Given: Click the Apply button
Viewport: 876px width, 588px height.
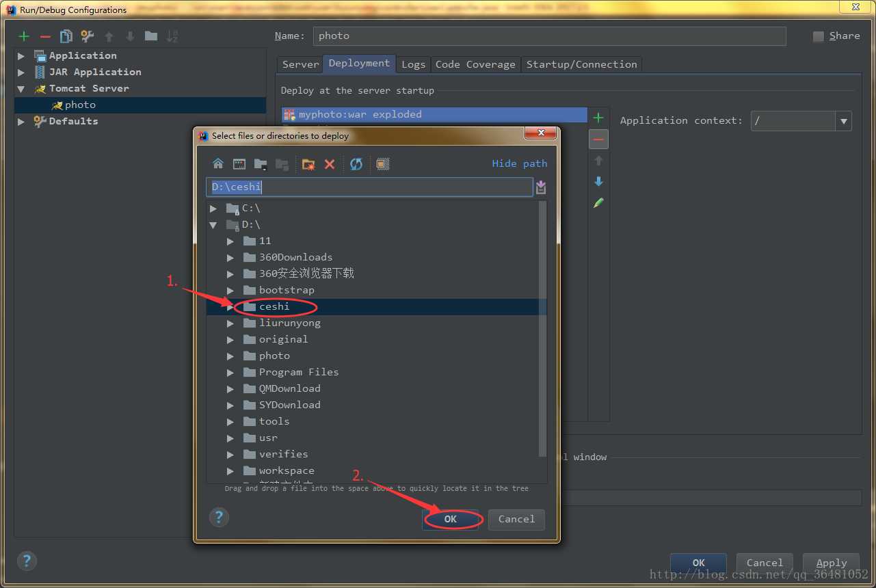Looking at the screenshot, I should 831,563.
